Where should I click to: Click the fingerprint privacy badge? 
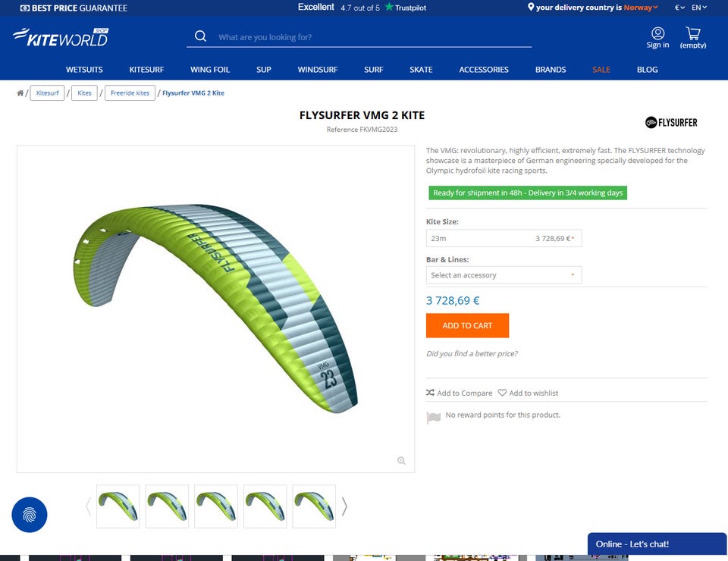point(30,515)
